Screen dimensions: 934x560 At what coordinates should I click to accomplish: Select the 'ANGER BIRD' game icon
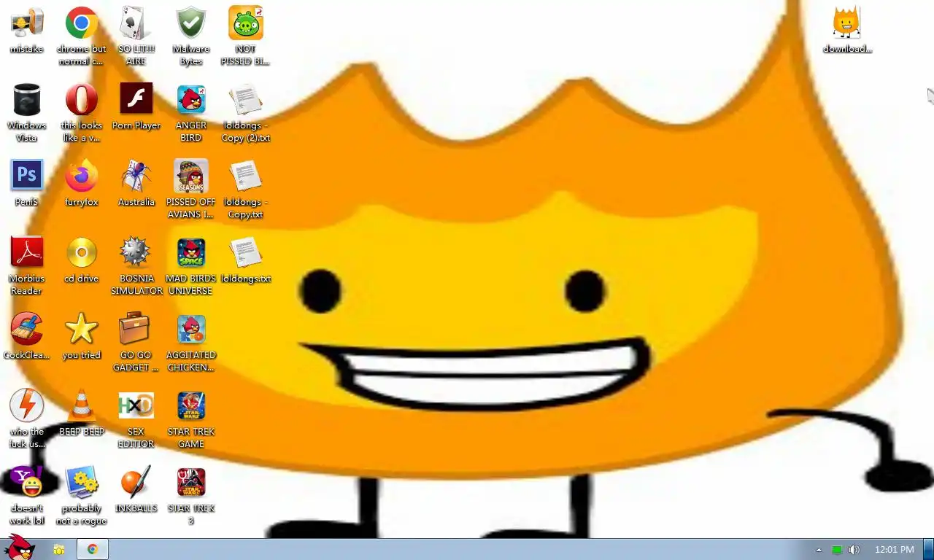pos(191,113)
